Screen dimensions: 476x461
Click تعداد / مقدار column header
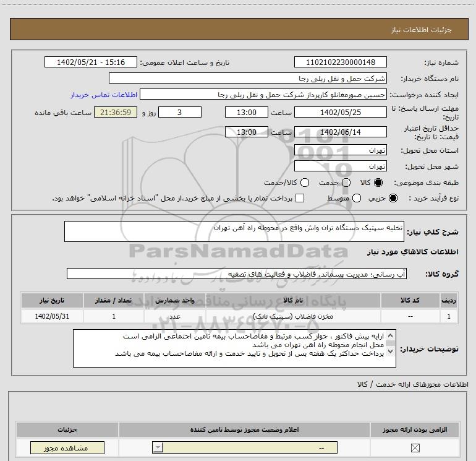114,300
